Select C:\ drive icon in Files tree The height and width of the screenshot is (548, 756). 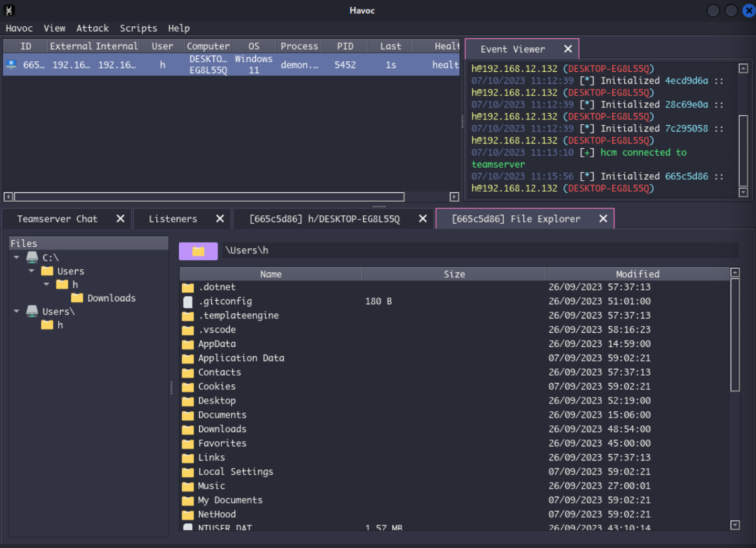pos(32,257)
